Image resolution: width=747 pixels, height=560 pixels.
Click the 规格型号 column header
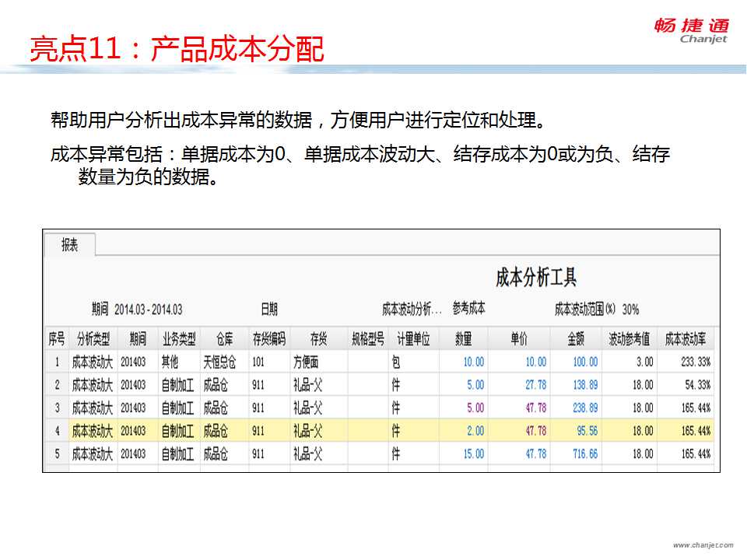point(368,338)
